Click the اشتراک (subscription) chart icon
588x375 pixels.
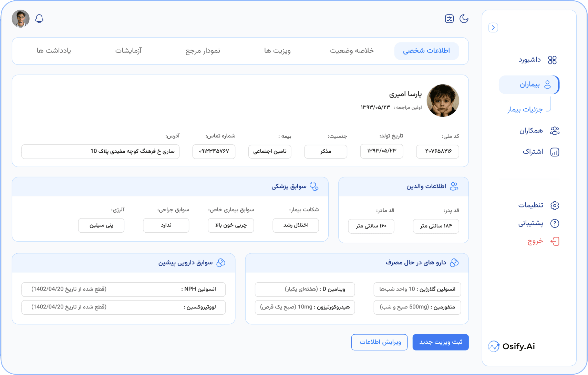click(x=555, y=152)
